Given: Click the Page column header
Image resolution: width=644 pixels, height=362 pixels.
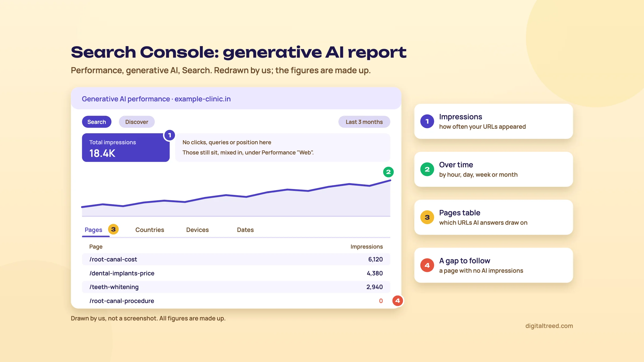Looking at the screenshot, I should [x=96, y=246].
